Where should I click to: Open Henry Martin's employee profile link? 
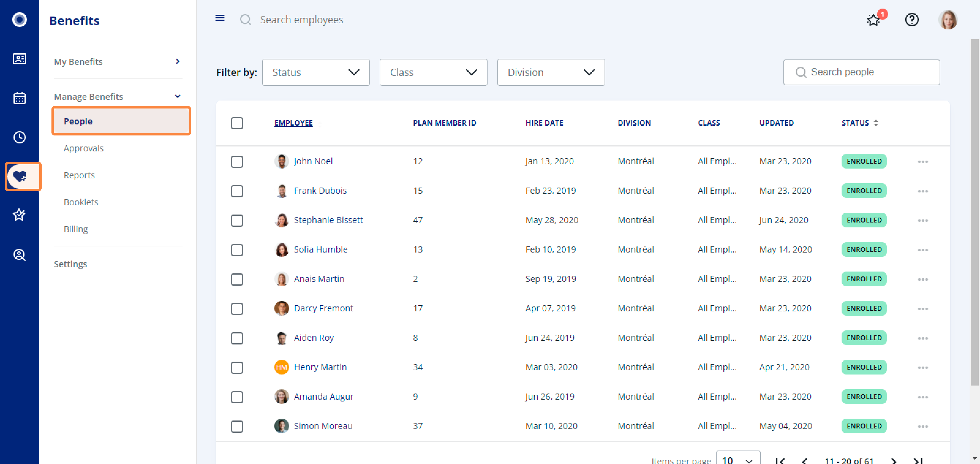pyautogui.click(x=320, y=367)
